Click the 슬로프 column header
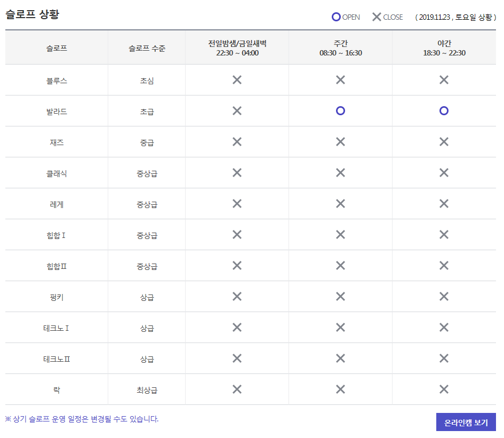Viewport: 504px width, 438px height. click(57, 48)
